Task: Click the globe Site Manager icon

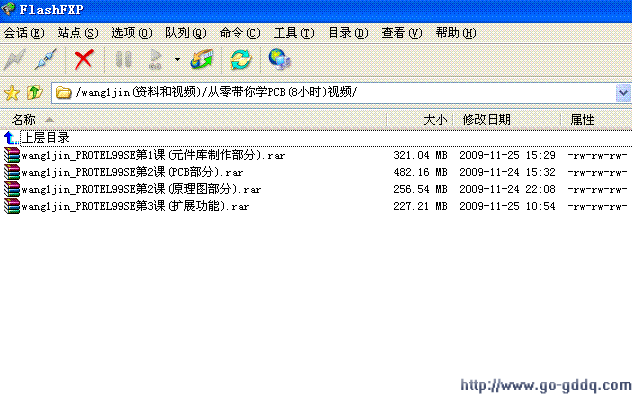Action: coord(280,59)
